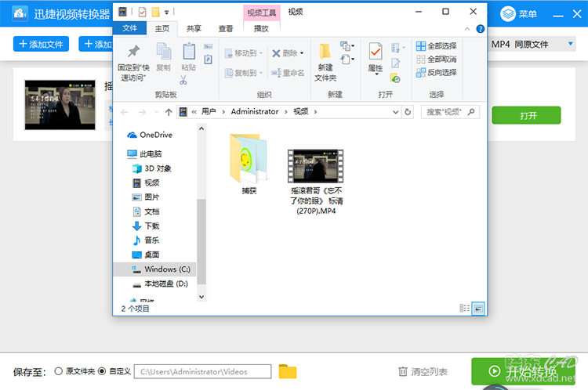The width and height of the screenshot is (588, 390).
Task: Click Select none in ribbon
Action: click(437, 60)
